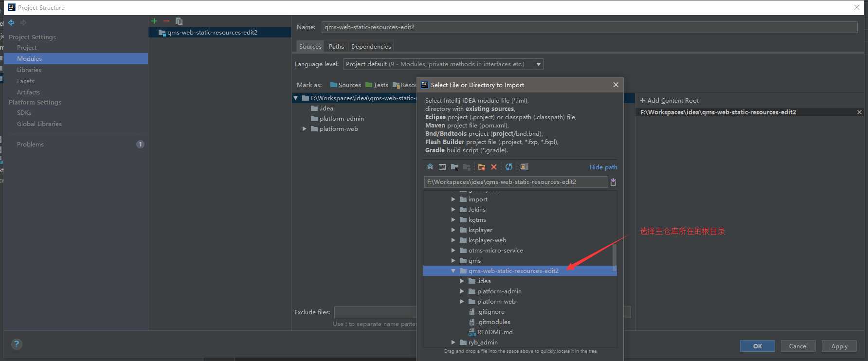Expand the .idea folder in file chooser

(x=462, y=281)
